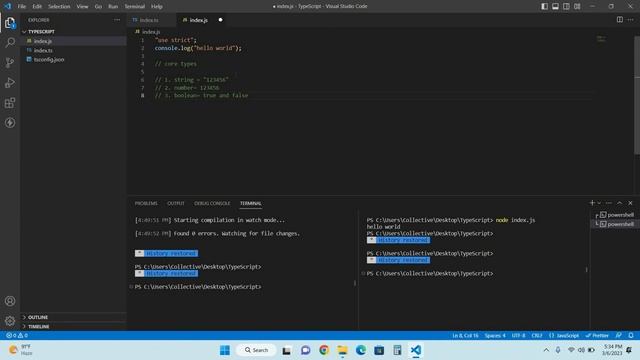This screenshot has width=640, height=360.
Task: Click the unsaved dot on index.js tab
Action: tap(220, 20)
